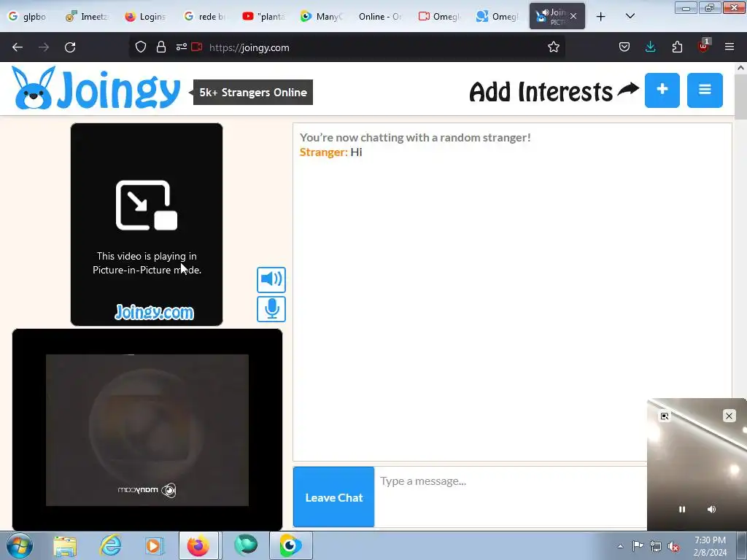The height and width of the screenshot is (560, 747).
Task: Click your own webcam preview
Action: [147, 430]
